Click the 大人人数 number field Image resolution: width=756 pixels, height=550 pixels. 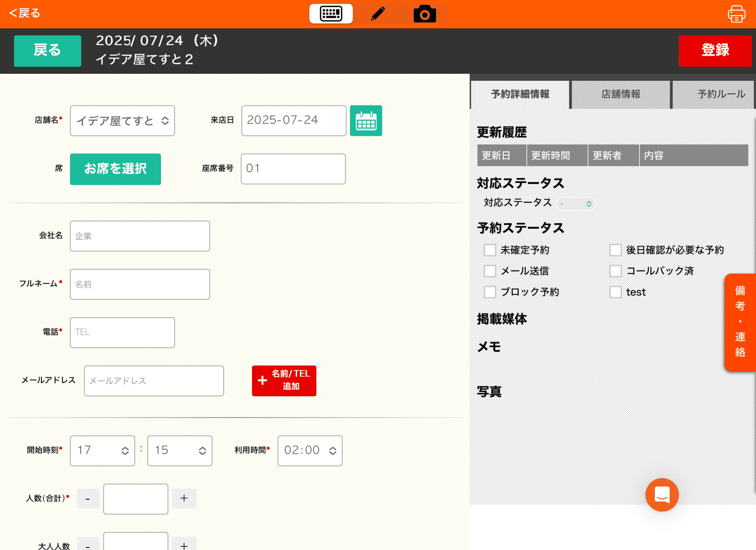pos(135,541)
